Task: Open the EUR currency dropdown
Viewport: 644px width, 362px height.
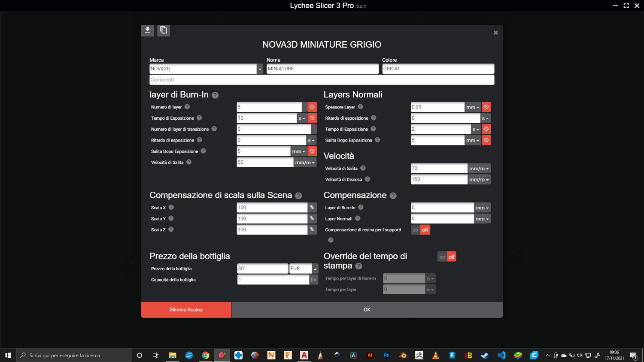Action: (315, 269)
